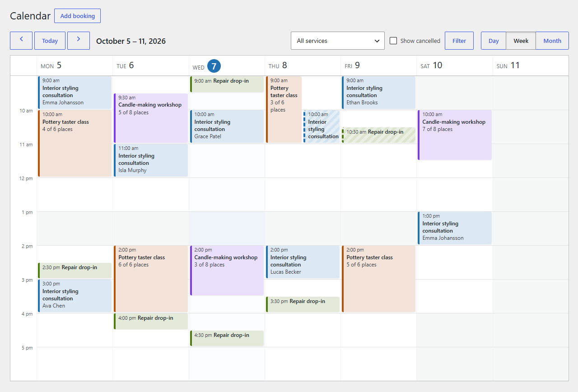Open Tuesday 2:00 pm Pottery taster class
Screen dimensions: 578x392
(x=151, y=279)
